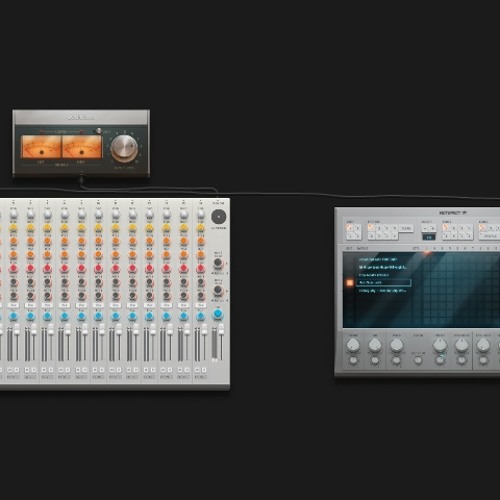Screen dimensions: 500x500
Task: Click the left arrow stepper above the small dark readout
Action: pyautogui.click(x=425, y=228)
